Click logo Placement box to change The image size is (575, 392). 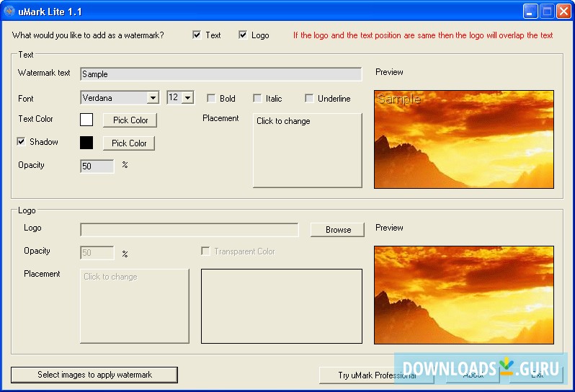tap(135, 306)
